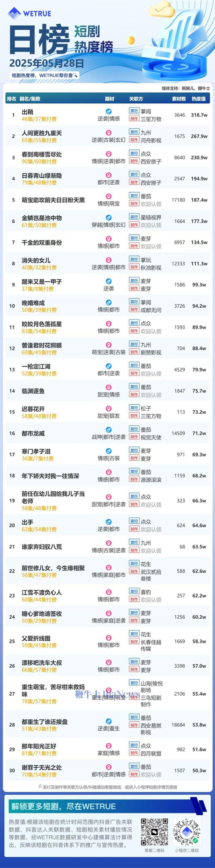Click the 素材数 column header
Image resolution: width=215 pixels, height=868 pixels.
[x=179, y=99]
